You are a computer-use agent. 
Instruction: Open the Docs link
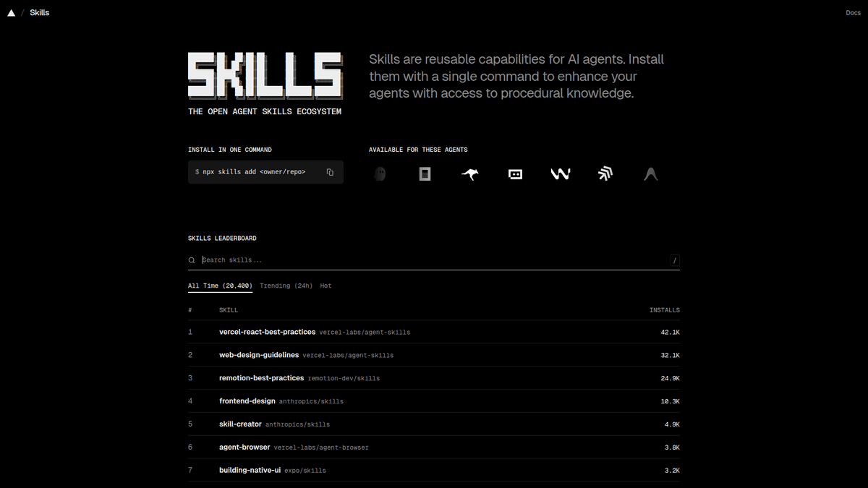pyautogui.click(x=853, y=12)
